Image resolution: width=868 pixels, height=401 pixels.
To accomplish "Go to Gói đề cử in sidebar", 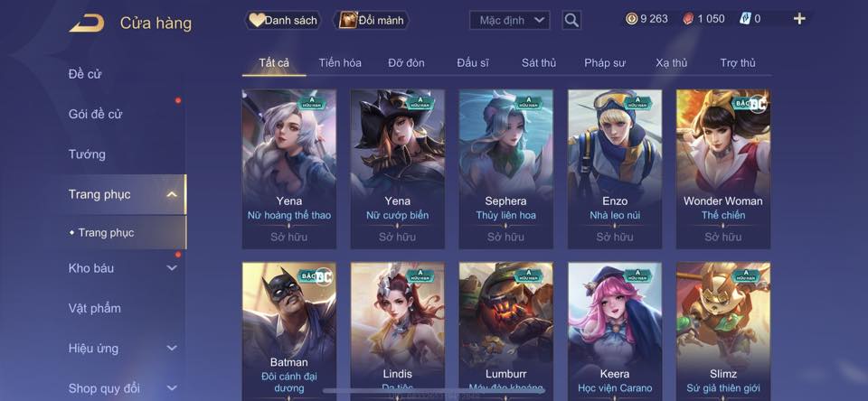I will click(95, 115).
